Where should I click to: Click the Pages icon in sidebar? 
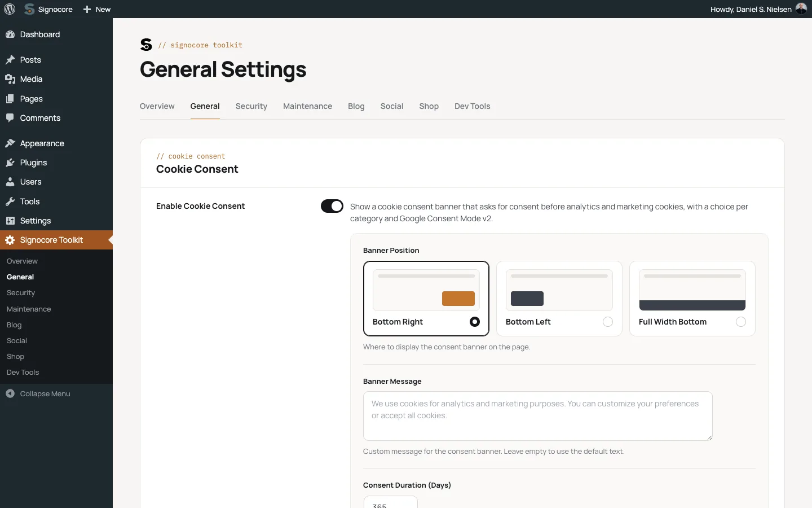click(10, 99)
